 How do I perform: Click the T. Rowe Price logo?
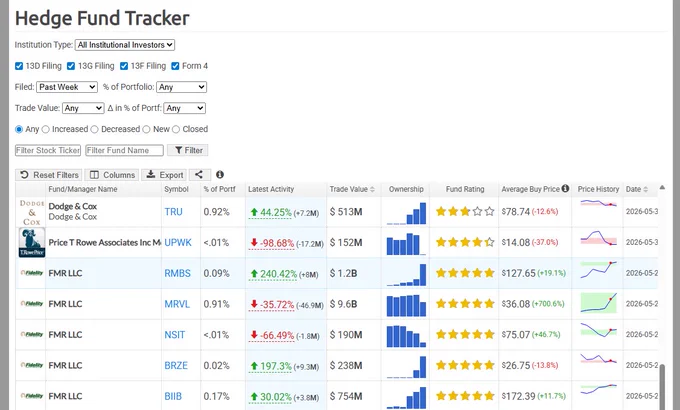[32, 243]
